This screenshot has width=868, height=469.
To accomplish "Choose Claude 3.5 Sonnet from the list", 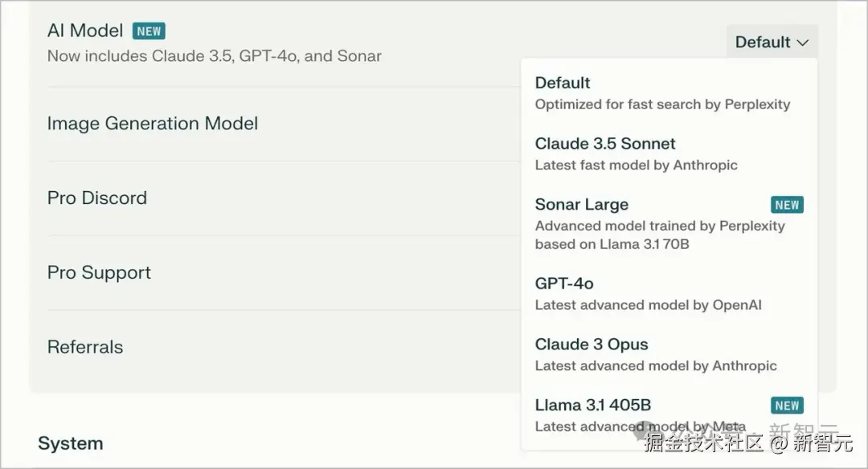I will tap(605, 144).
